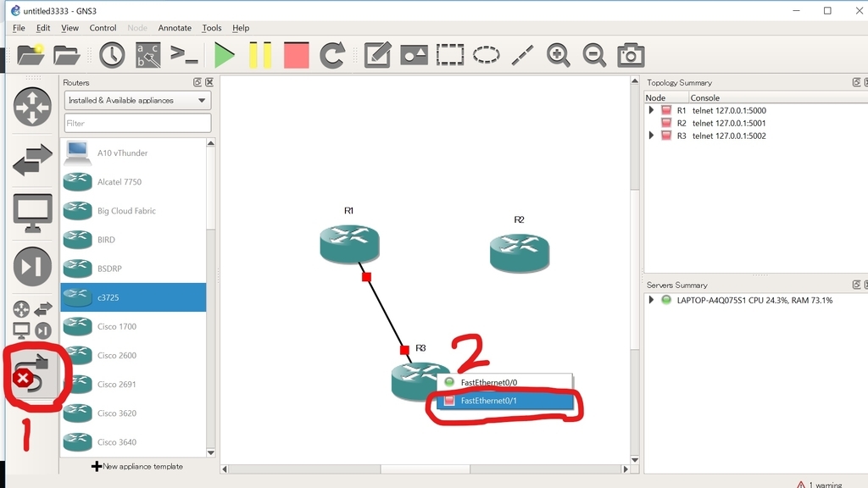Select router R1 on canvas
Screen dimensions: 868x488
click(x=349, y=243)
